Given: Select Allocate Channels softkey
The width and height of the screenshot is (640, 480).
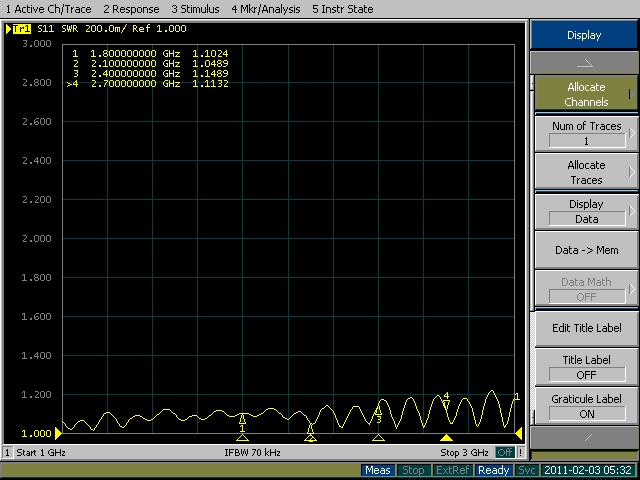Looking at the screenshot, I should (x=586, y=94).
